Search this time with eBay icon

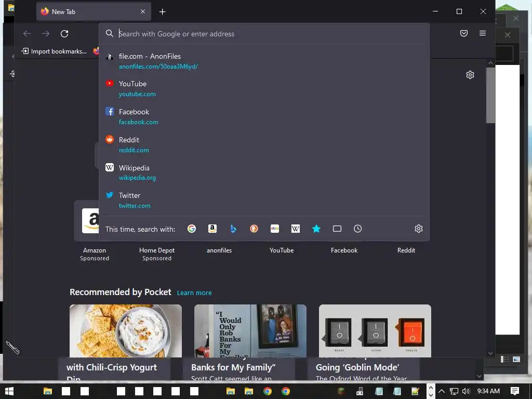(x=275, y=229)
